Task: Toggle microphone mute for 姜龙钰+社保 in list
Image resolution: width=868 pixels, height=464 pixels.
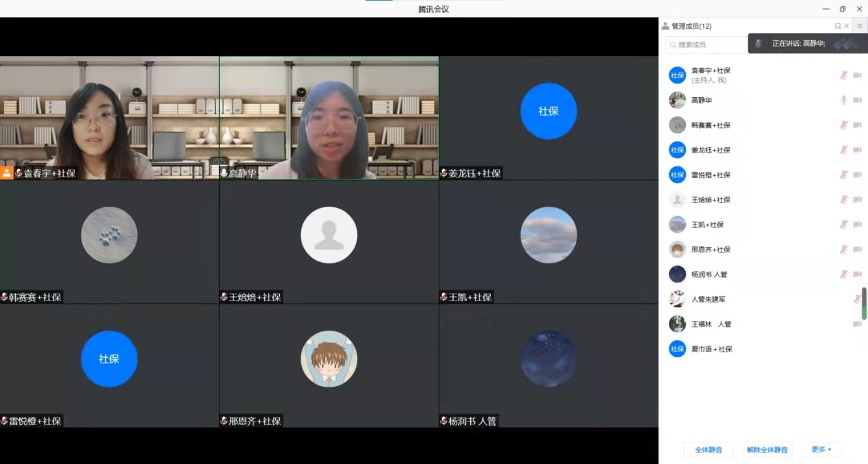Action: [x=843, y=150]
